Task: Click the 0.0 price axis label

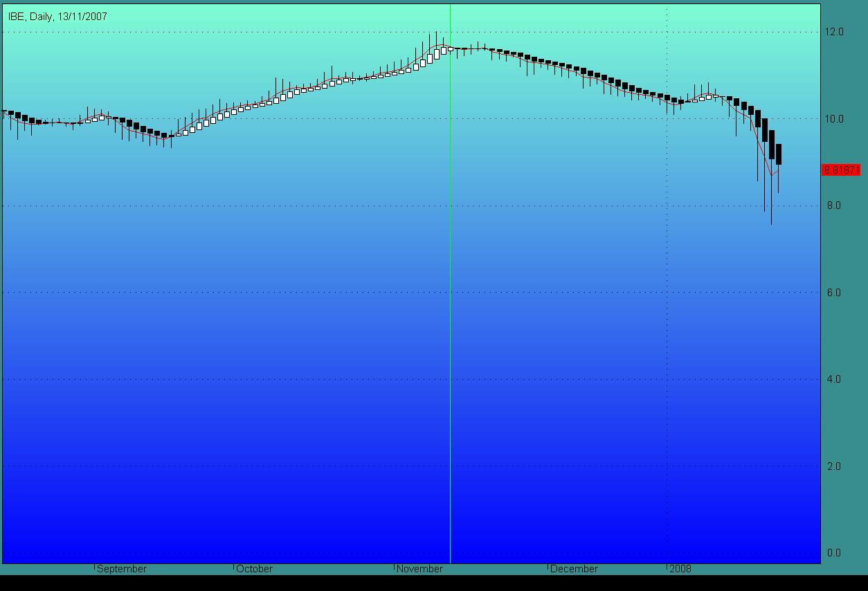Action: 834,553
